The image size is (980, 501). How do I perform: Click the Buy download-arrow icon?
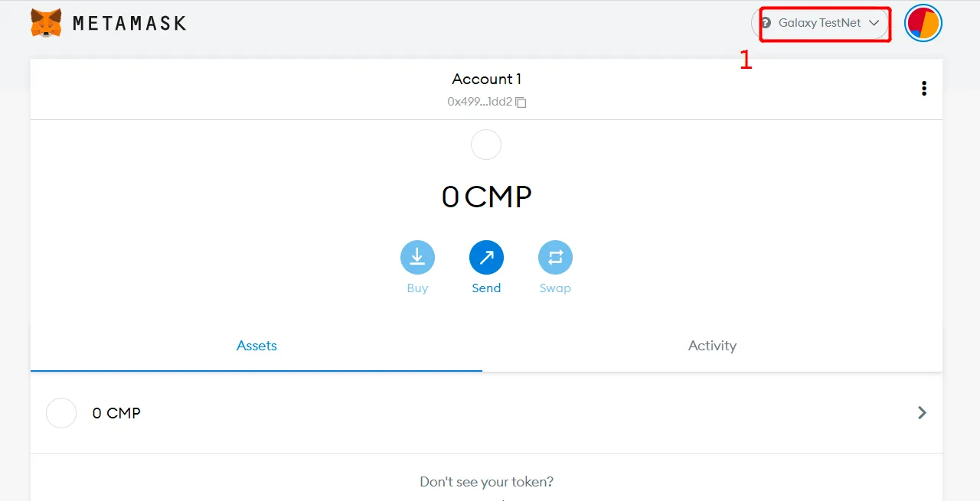[417, 258]
